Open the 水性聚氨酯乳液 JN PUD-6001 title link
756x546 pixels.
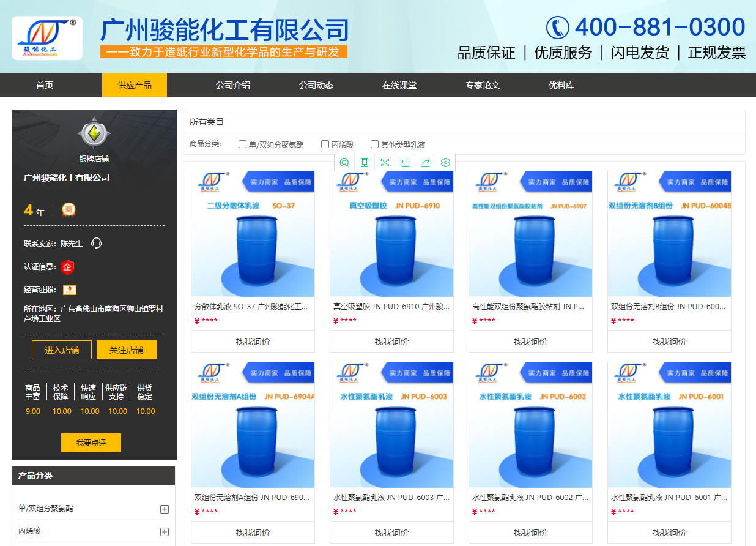(669, 497)
